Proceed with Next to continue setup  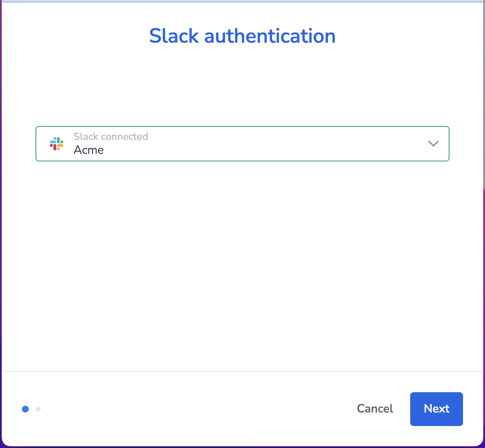(436, 409)
